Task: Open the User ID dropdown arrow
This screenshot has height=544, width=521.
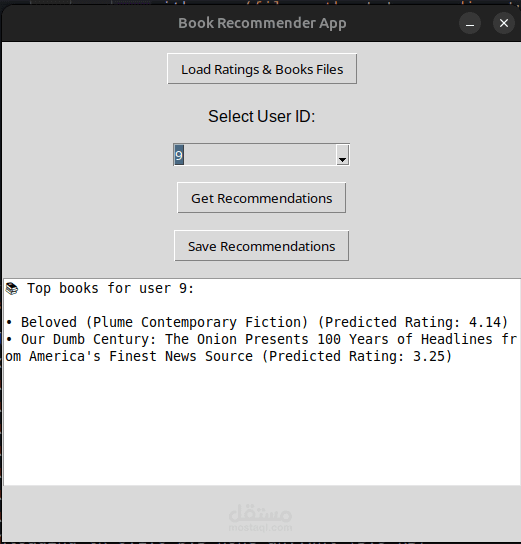Action: point(342,155)
